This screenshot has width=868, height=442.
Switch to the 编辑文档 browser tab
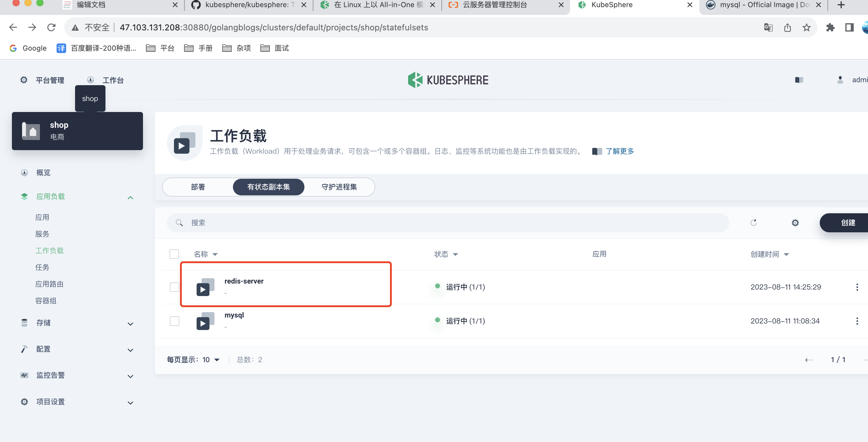tap(120, 5)
